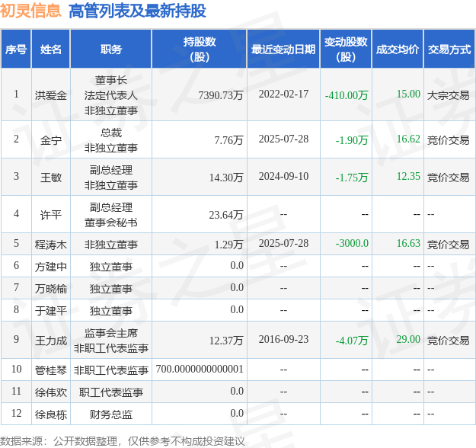The width and height of the screenshot is (476, 448).
Task: Click the holding value 1.29万
Action: (229, 245)
